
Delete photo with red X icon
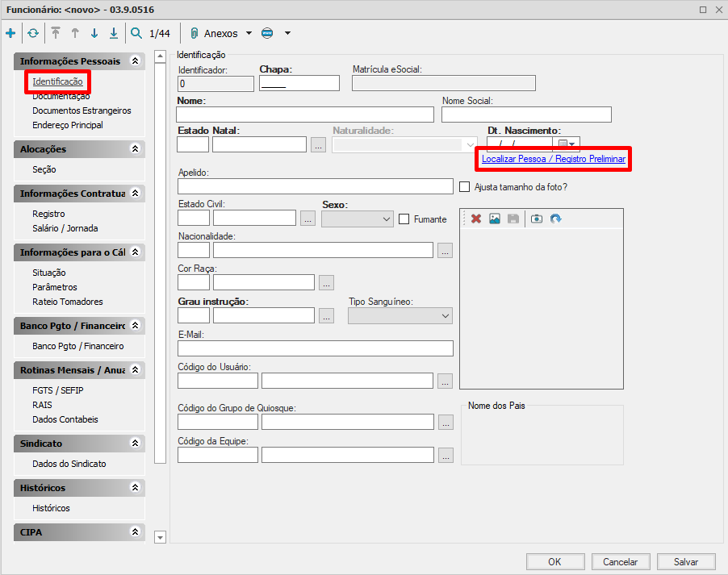(476, 219)
